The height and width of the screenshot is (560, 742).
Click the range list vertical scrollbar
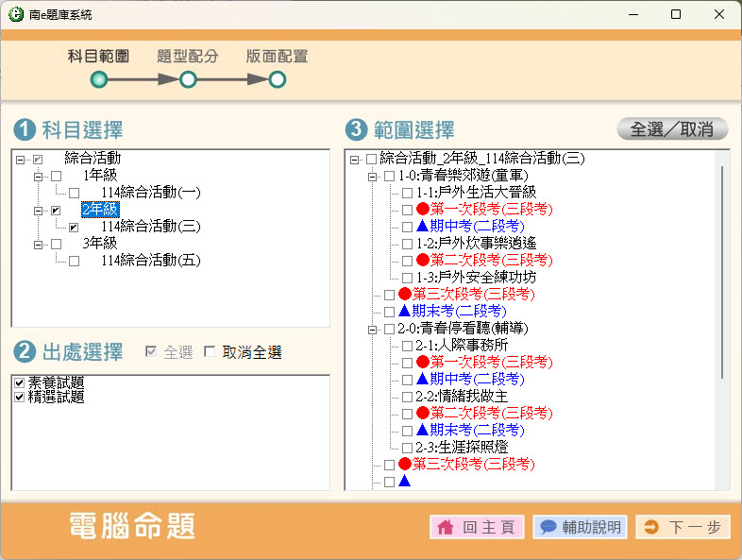[x=722, y=274]
